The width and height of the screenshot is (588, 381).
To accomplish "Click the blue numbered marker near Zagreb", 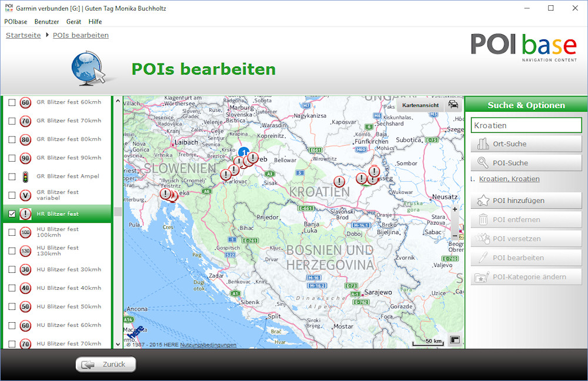I will pyautogui.click(x=243, y=152).
